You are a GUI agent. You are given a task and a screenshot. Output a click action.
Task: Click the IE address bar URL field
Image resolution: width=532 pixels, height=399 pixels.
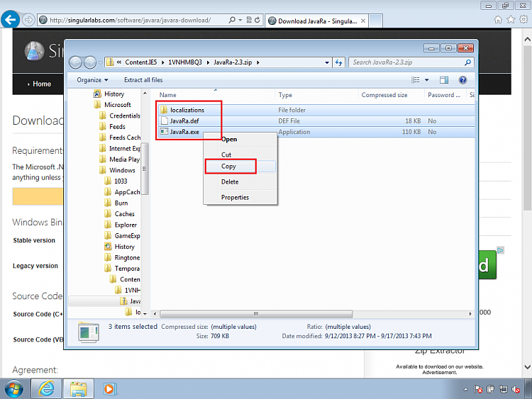click(x=131, y=20)
